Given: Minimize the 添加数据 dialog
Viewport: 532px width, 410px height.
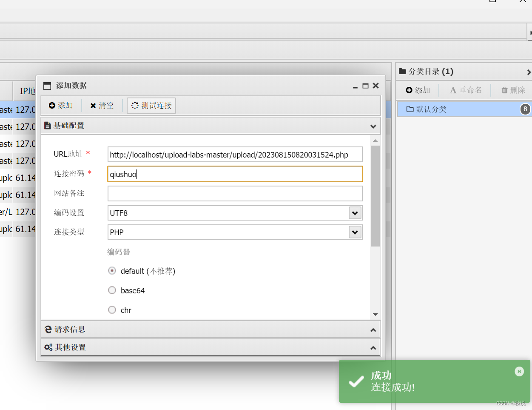Looking at the screenshot, I should (x=355, y=87).
